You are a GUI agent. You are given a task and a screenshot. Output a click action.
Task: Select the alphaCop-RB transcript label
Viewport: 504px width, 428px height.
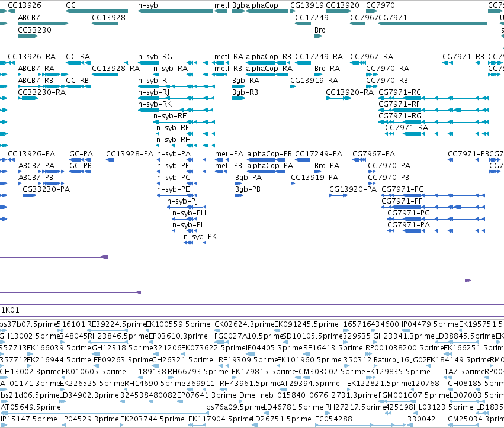(268, 57)
